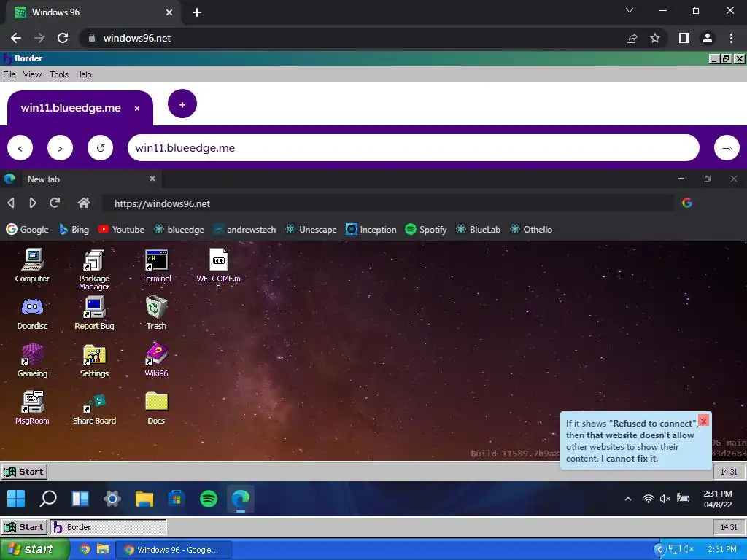Image resolution: width=747 pixels, height=560 pixels.
Task: Open the Windows 11 widgets taskbar icon
Action: 80,499
